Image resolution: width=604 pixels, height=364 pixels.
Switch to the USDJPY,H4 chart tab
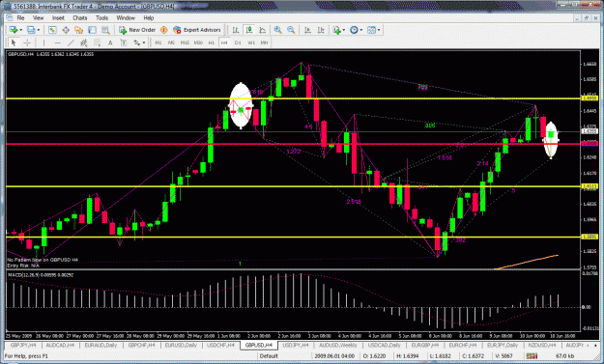point(296,345)
